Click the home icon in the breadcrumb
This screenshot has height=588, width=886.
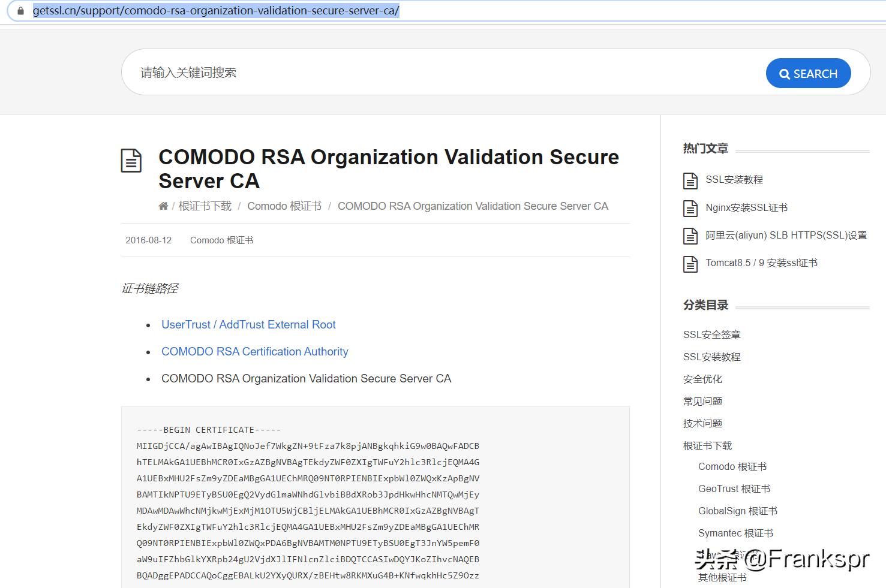pos(163,205)
